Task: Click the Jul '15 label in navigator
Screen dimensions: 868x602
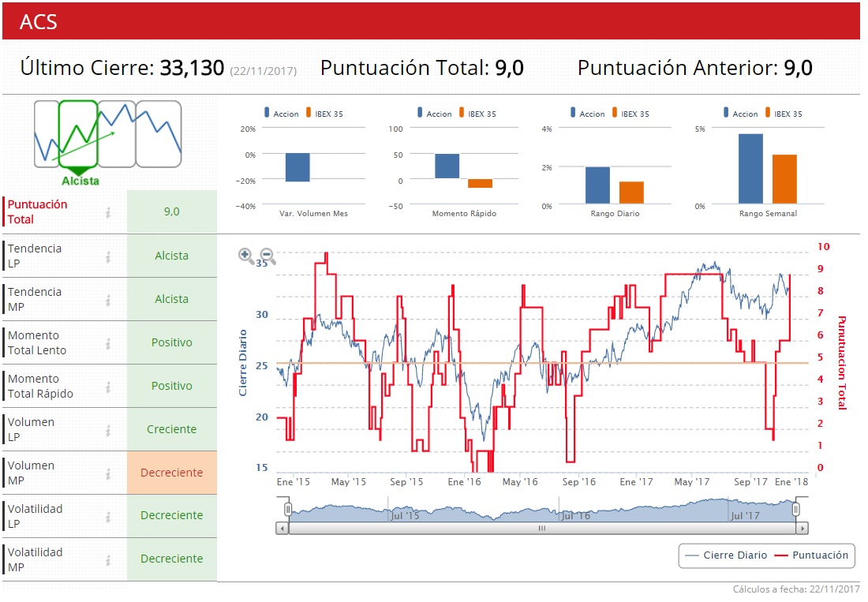Action: pos(405,516)
